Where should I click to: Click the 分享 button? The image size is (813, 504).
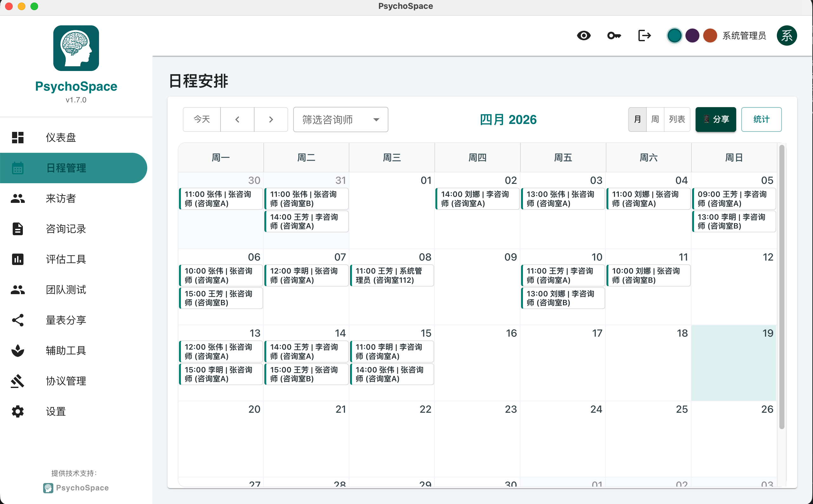click(x=716, y=119)
